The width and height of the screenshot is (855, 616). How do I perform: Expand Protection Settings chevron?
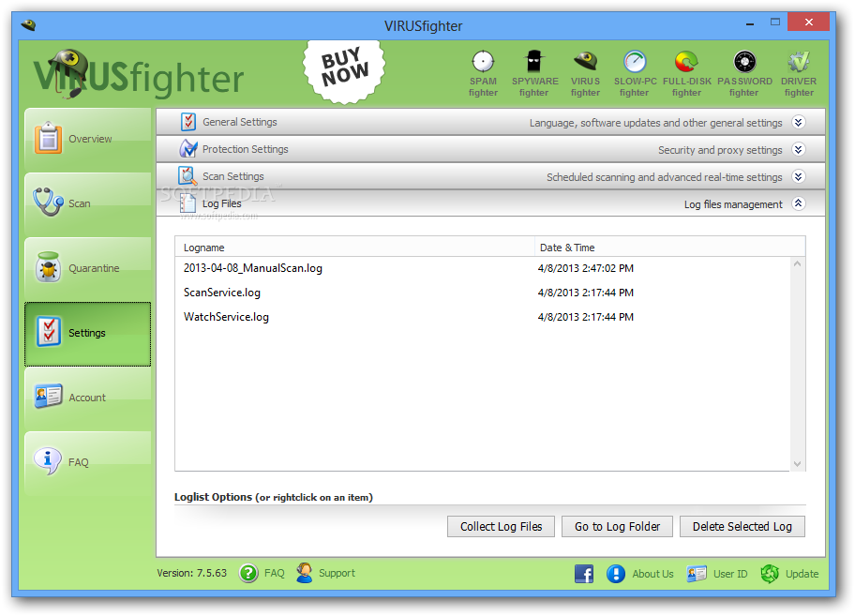(x=799, y=149)
